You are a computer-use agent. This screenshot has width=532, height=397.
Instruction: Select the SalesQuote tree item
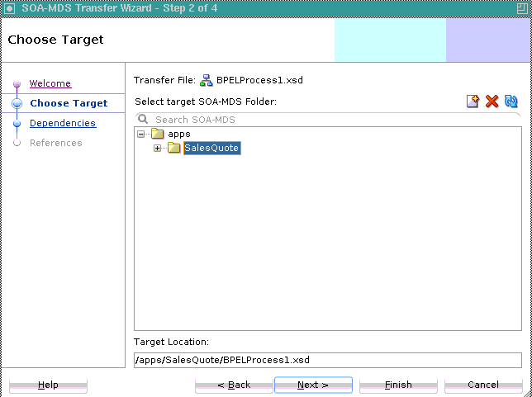pos(211,149)
